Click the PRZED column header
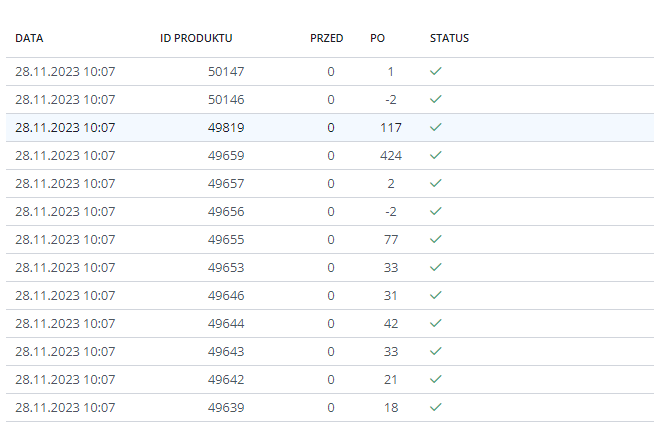The image size is (654, 428). point(326,38)
